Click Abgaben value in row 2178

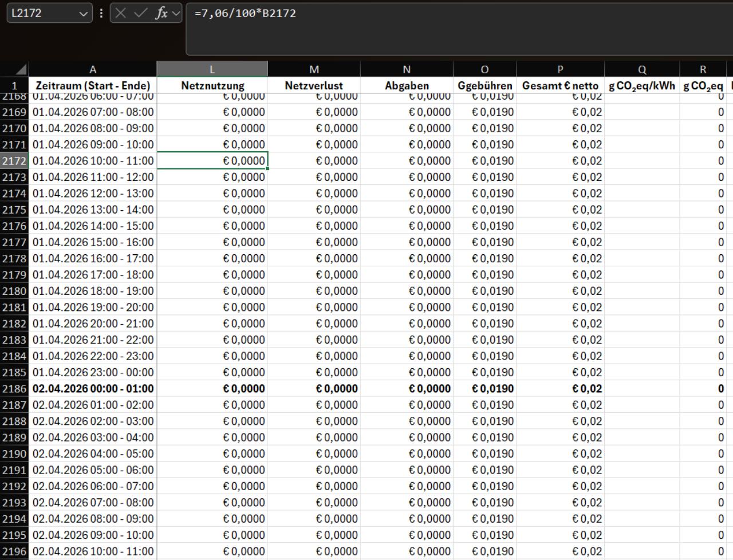[x=407, y=258]
